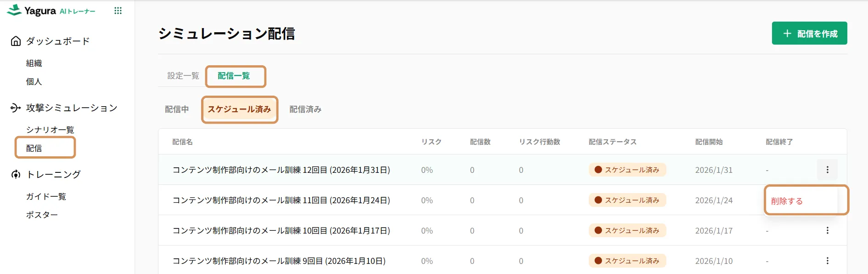This screenshot has height=274, width=868.
Task: Click the Yagura logo icon
Action: click(15, 10)
